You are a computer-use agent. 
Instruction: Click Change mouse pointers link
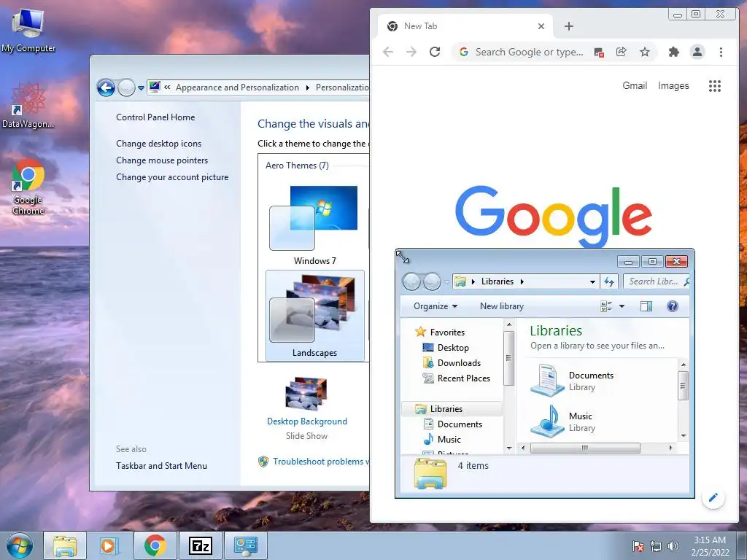tap(162, 160)
